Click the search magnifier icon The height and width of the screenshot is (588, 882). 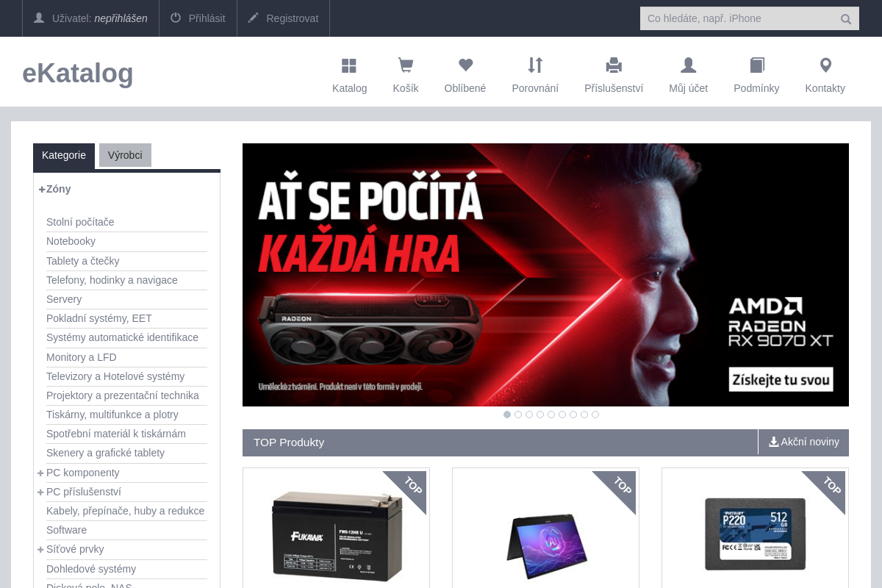click(845, 18)
